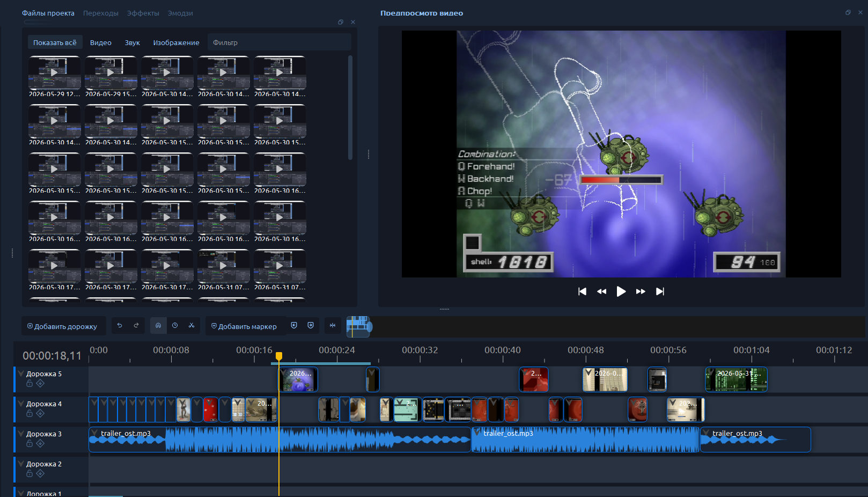The image size is (868, 497).
Task: Click ruler at 00:00:56
Action: click(x=668, y=350)
